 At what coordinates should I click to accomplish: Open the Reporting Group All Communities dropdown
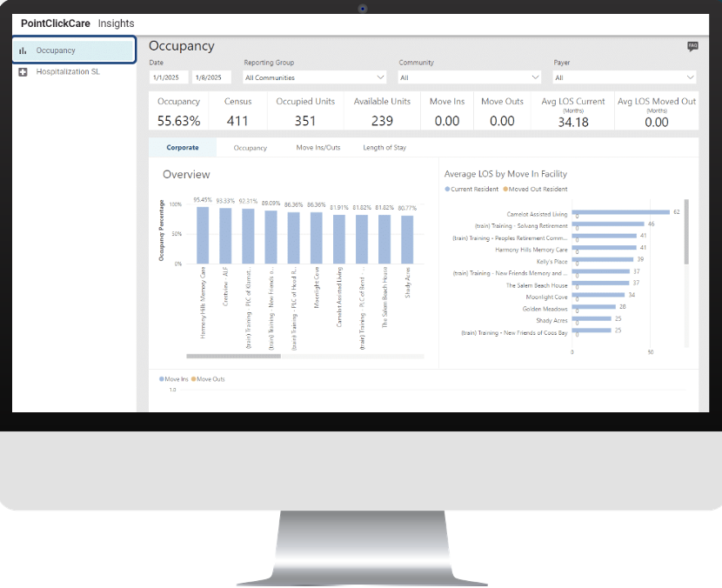(x=315, y=77)
